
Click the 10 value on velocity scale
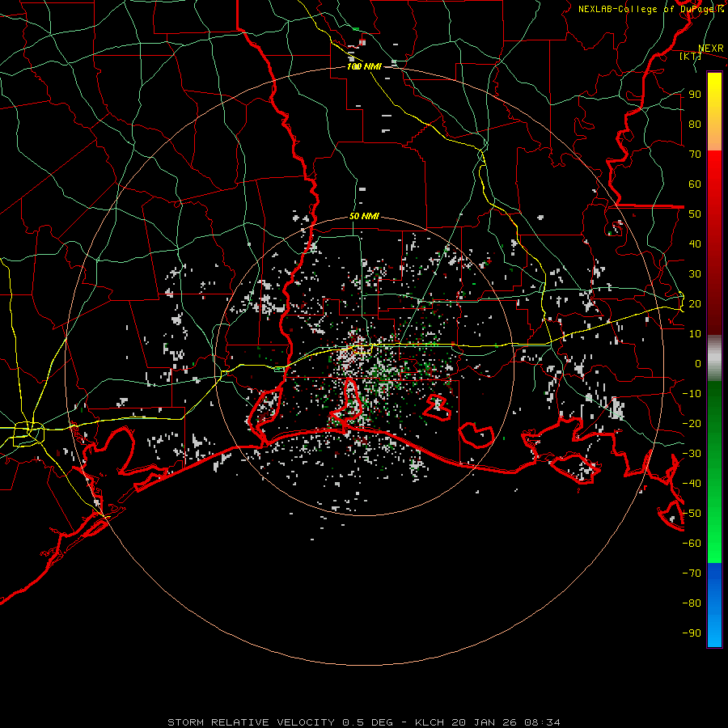(695, 334)
